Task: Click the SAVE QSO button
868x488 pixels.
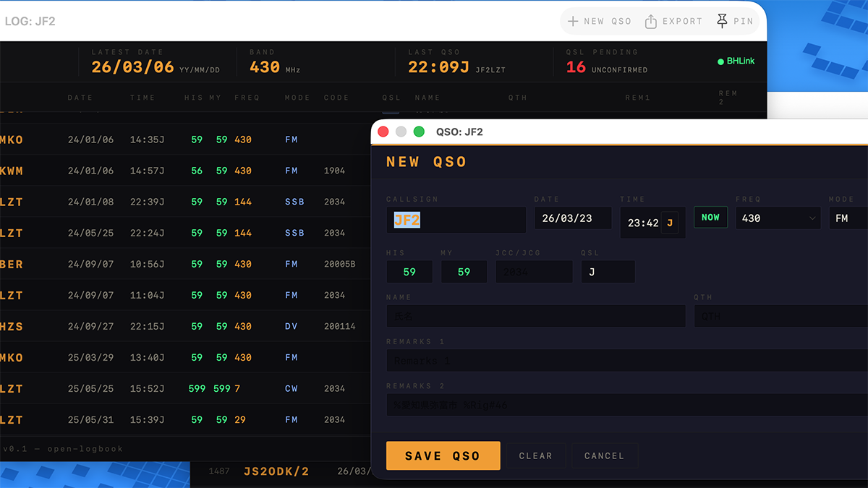Action: click(443, 455)
